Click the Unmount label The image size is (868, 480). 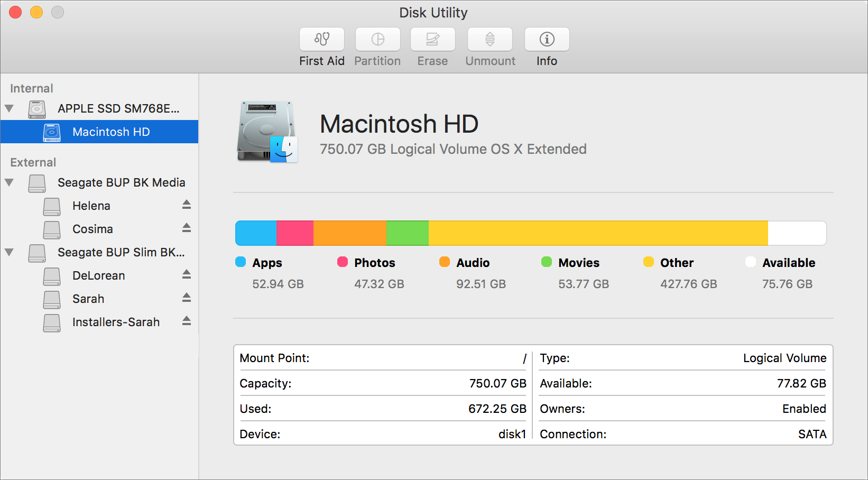[x=491, y=61]
